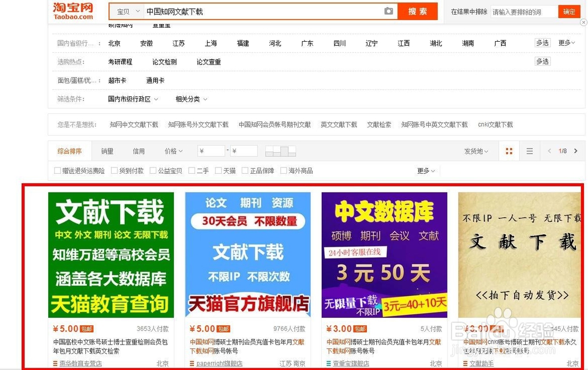Open 相关分类 dropdown

tap(191, 99)
